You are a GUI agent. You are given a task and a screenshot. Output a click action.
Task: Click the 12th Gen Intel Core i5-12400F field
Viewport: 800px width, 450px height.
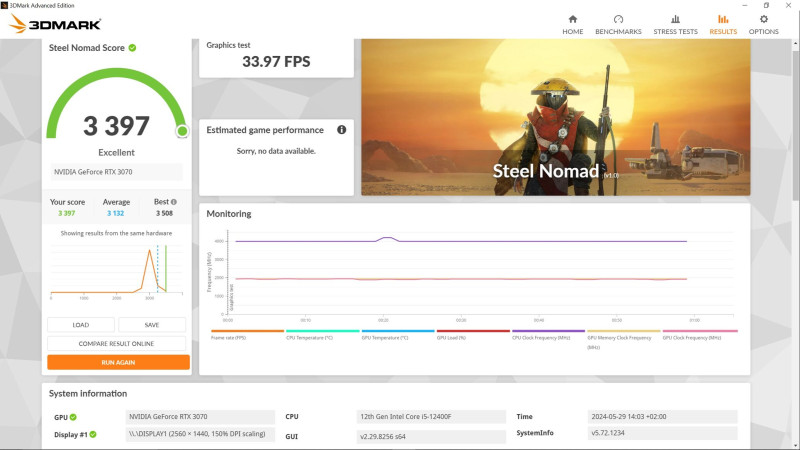(x=431, y=417)
